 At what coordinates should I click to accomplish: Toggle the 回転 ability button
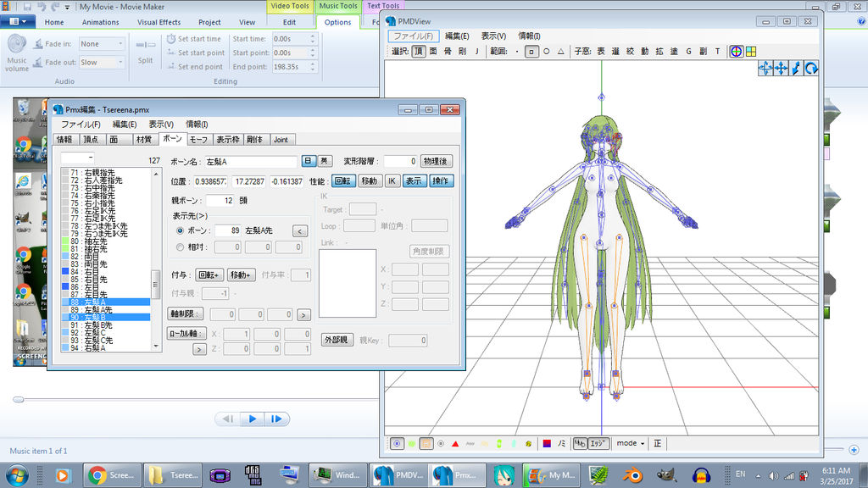[342, 180]
